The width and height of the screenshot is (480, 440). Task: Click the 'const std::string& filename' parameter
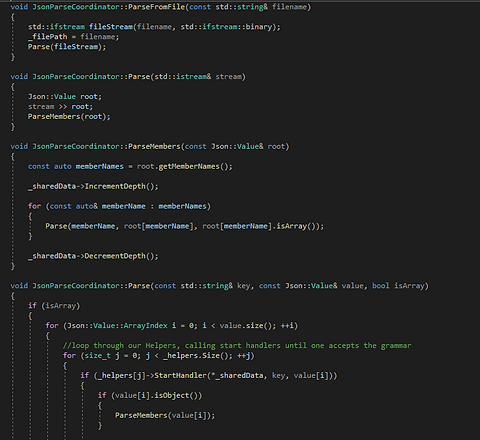click(248, 7)
